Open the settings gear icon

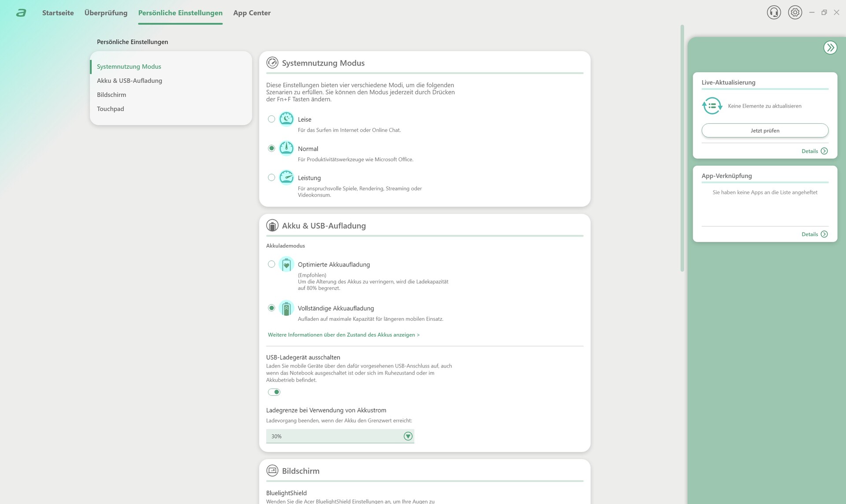tap(795, 12)
